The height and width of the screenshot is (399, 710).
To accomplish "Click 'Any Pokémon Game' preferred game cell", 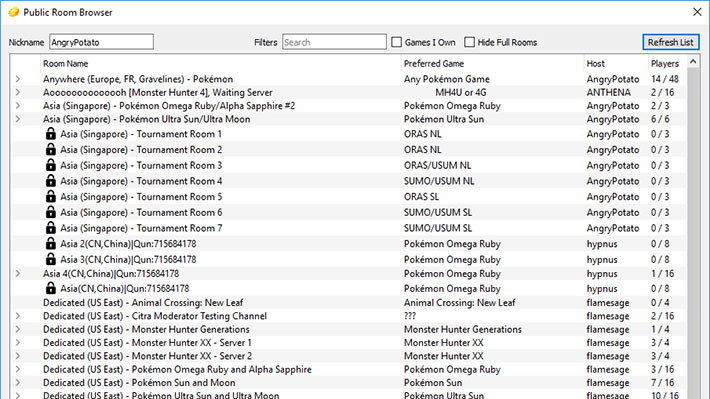I will (x=446, y=79).
